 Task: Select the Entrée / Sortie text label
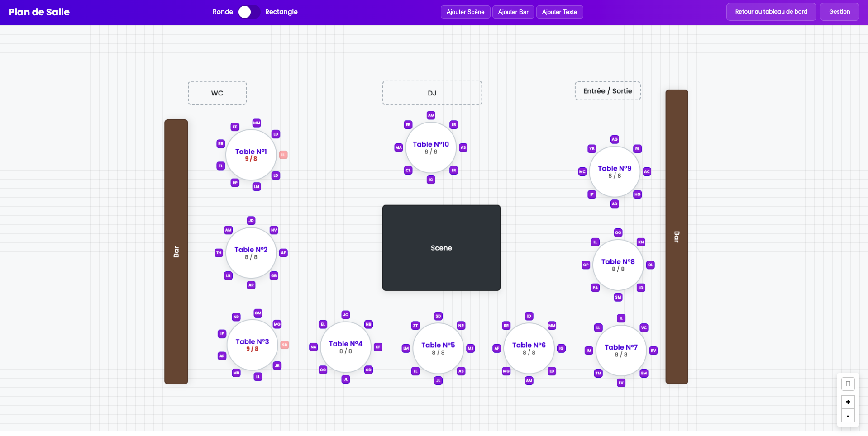pyautogui.click(x=607, y=91)
